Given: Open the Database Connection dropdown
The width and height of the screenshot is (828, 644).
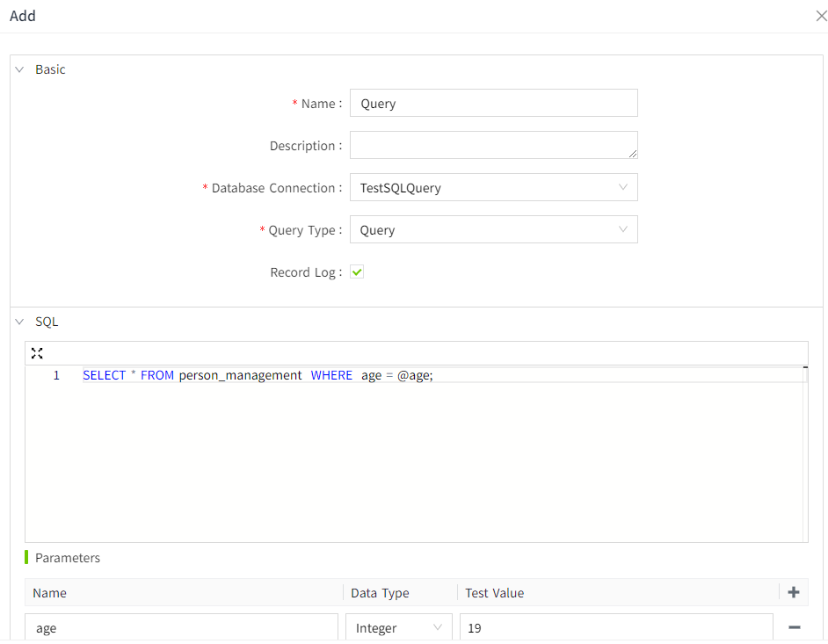Looking at the screenshot, I should tap(493, 188).
